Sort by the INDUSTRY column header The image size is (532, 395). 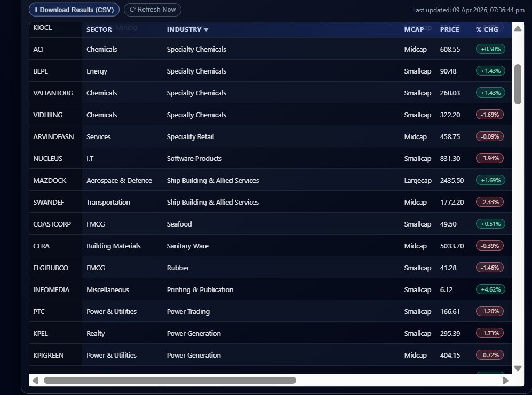coord(187,29)
